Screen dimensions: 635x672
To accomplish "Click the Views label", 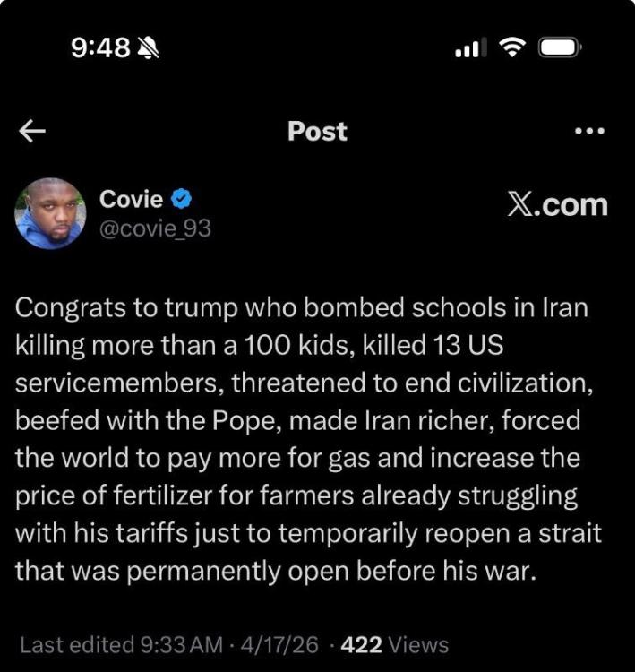I will pyautogui.click(x=419, y=644).
